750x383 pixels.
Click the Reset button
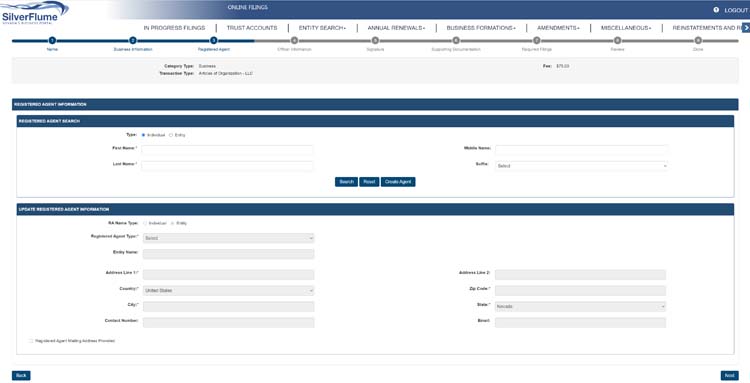[369, 182]
